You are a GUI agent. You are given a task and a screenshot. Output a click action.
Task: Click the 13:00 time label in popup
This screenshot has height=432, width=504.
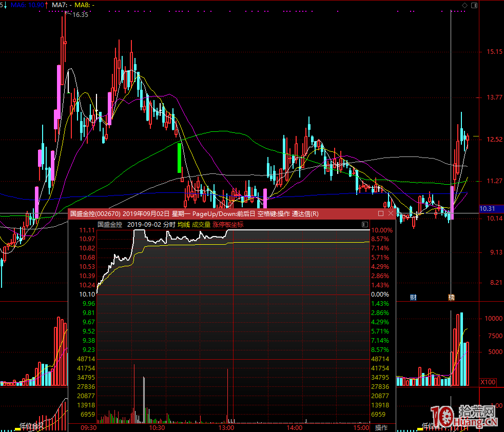[226, 427]
